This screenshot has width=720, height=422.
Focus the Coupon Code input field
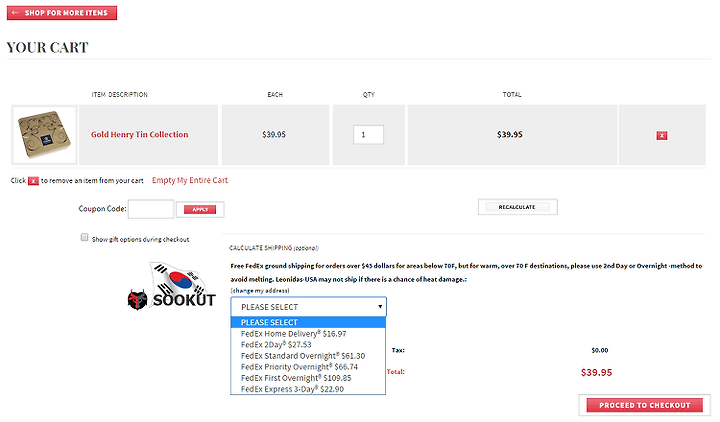(151, 209)
